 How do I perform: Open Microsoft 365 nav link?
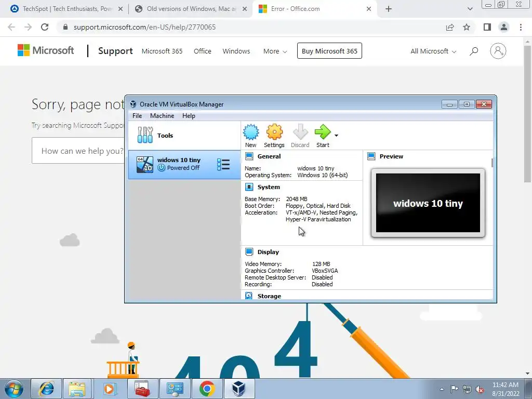(162, 51)
